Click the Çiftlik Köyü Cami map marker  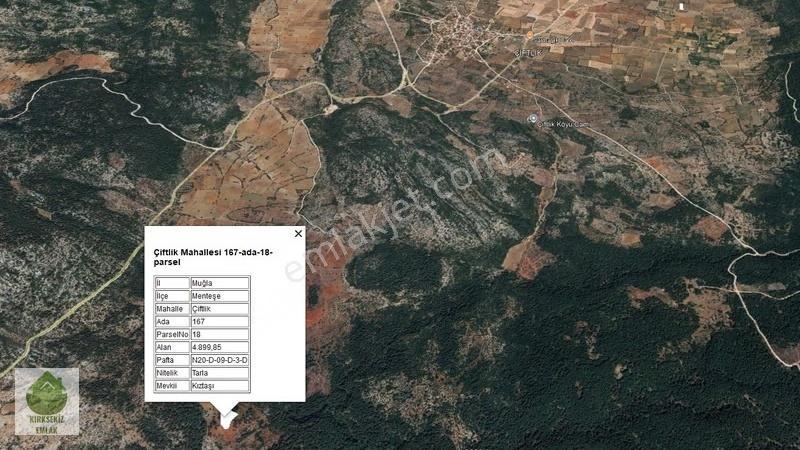(533, 119)
